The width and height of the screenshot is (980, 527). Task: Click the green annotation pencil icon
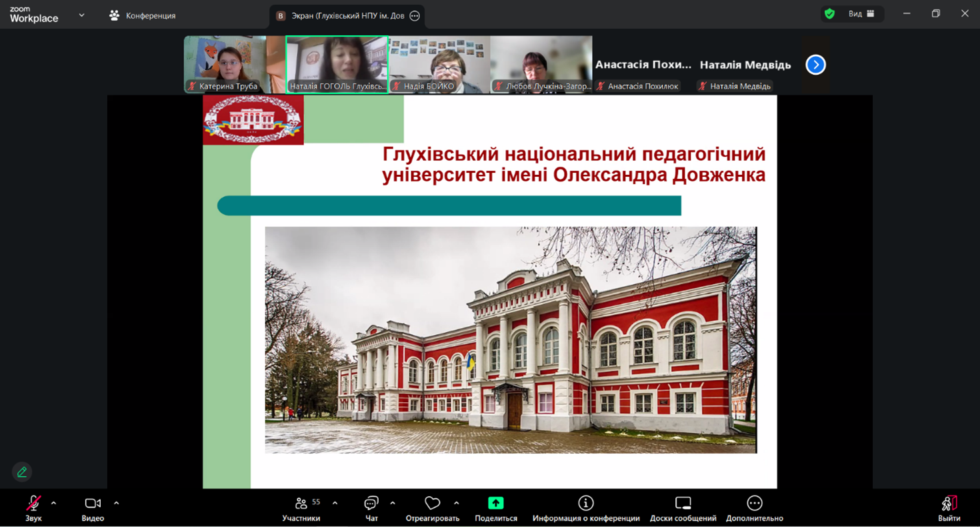pyautogui.click(x=22, y=472)
